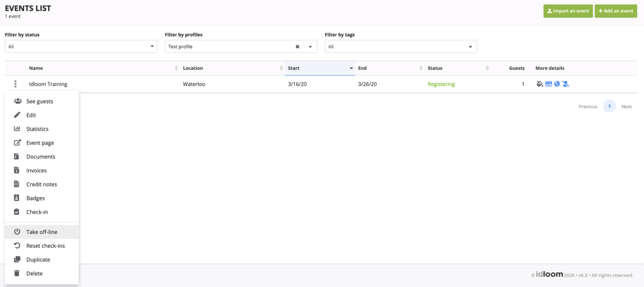The image size is (644, 287).
Task: Clear the Test profile filter with the X
Action: [x=297, y=47]
